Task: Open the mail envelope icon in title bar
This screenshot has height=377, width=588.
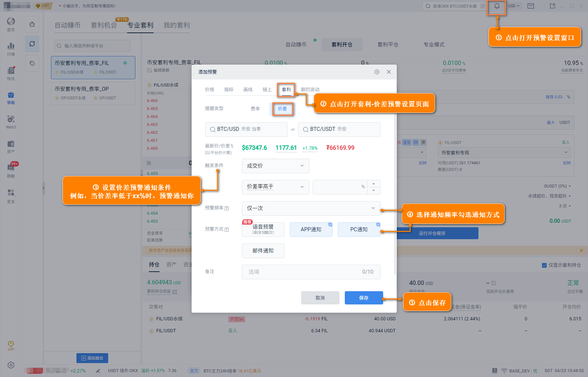Action: [531, 6]
